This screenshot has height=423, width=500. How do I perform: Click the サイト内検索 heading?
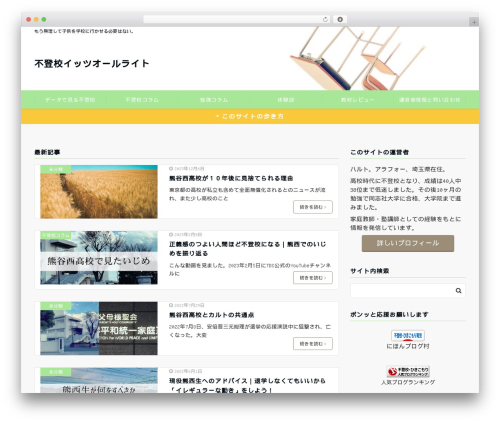pyautogui.click(x=370, y=271)
